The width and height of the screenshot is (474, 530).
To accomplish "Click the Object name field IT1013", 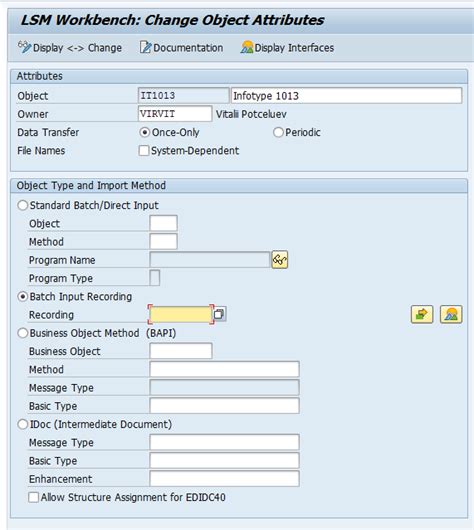I will point(183,96).
